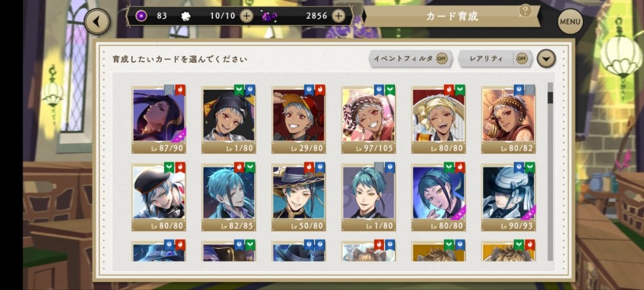Tap the plus icon next to 10/10

pos(247,16)
